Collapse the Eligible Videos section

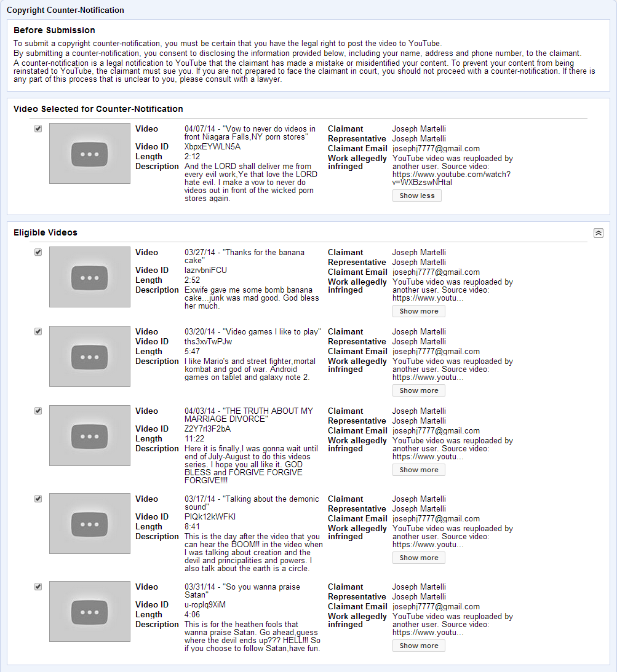(x=598, y=233)
